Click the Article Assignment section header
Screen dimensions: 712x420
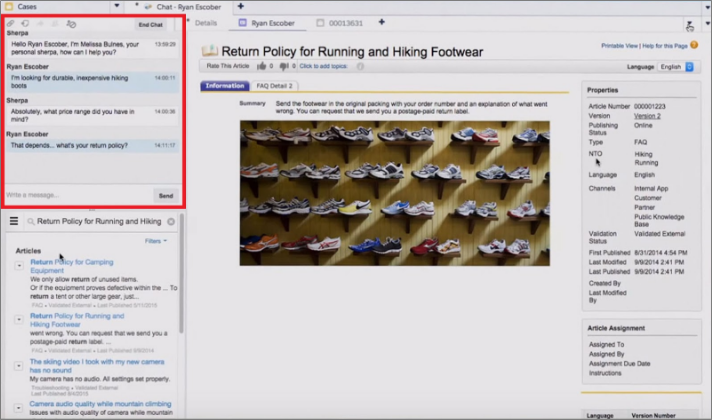(616, 328)
